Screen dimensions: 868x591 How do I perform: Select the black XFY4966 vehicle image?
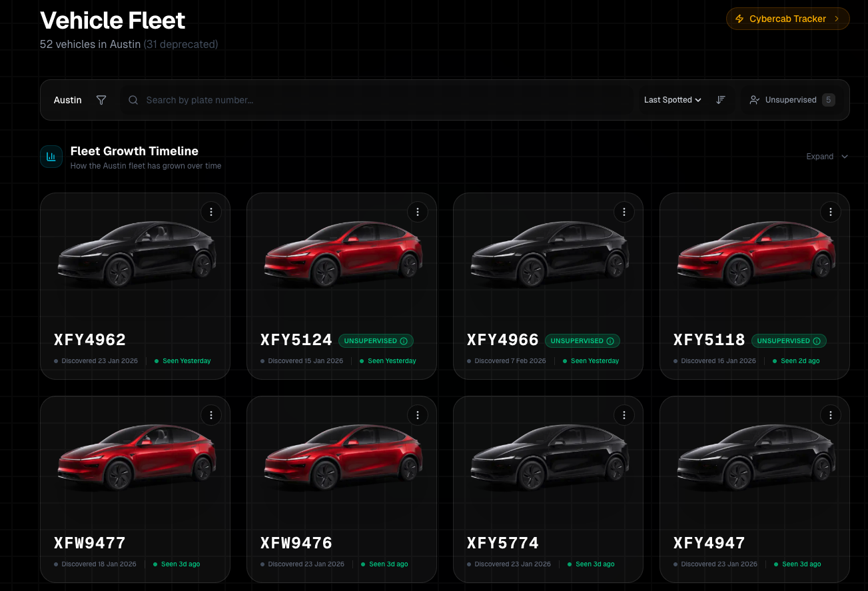point(548,253)
